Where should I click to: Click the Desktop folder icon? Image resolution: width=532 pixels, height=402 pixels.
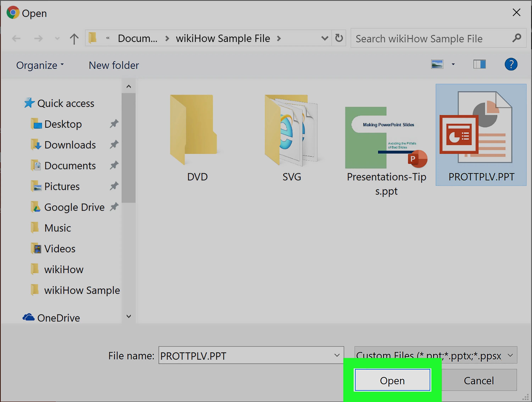click(x=36, y=124)
